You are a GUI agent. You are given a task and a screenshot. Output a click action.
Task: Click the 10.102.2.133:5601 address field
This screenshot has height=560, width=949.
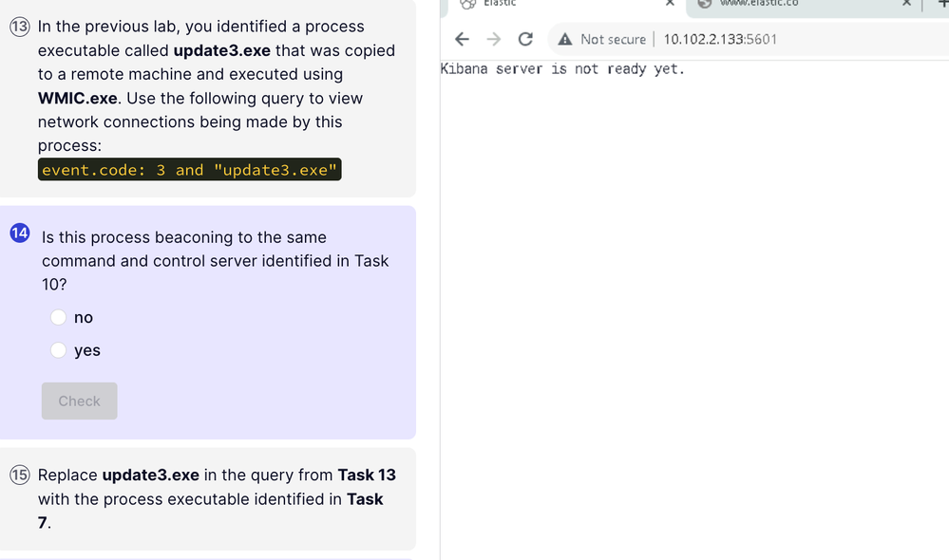(x=720, y=39)
